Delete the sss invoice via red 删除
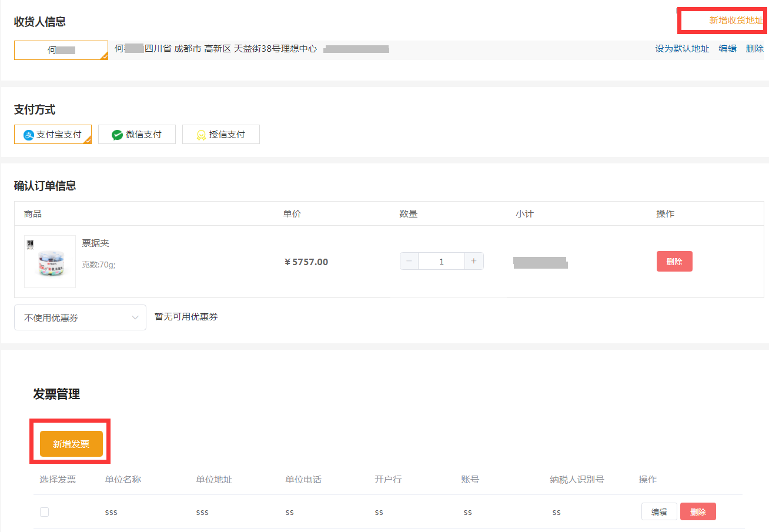 tap(698, 511)
